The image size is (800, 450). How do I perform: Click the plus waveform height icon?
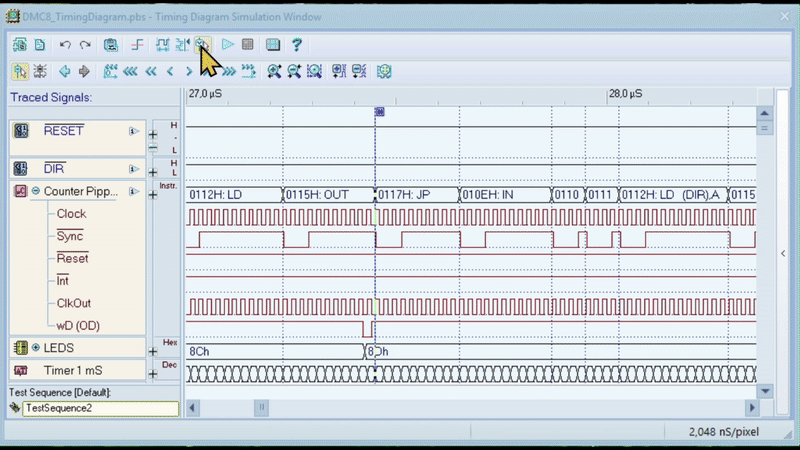339,71
